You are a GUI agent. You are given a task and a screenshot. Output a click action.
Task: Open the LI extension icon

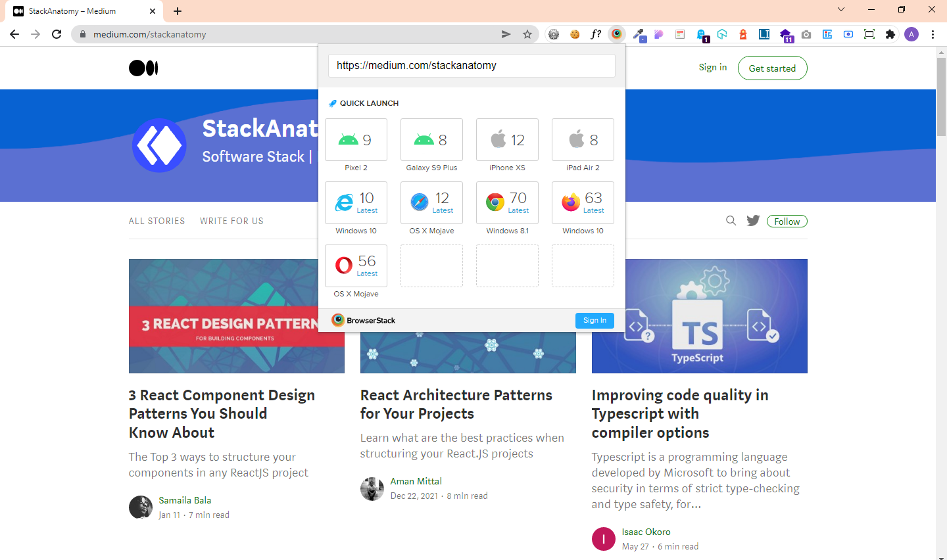pyautogui.click(x=764, y=34)
